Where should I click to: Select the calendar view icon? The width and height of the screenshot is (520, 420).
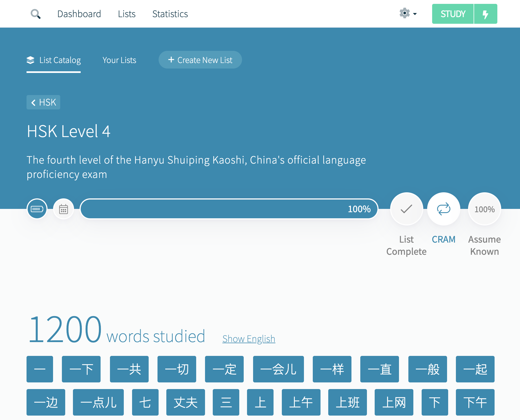[64, 209]
